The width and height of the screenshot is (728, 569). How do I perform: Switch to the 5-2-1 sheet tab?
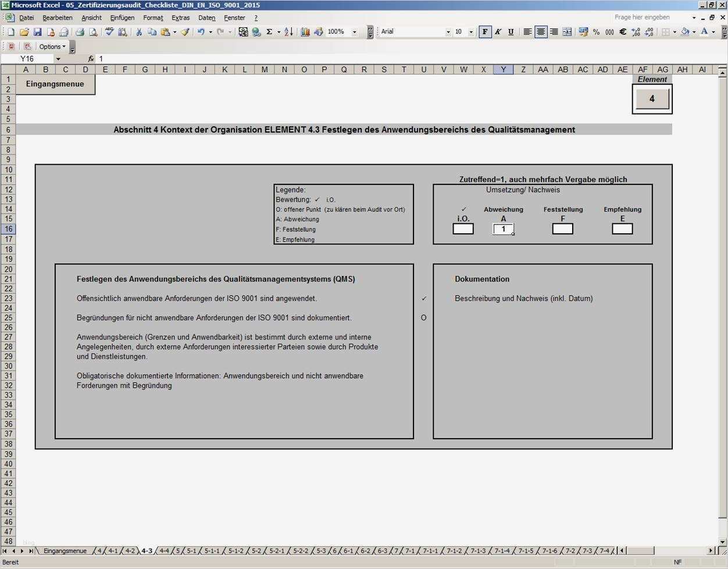(x=276, y=550)
